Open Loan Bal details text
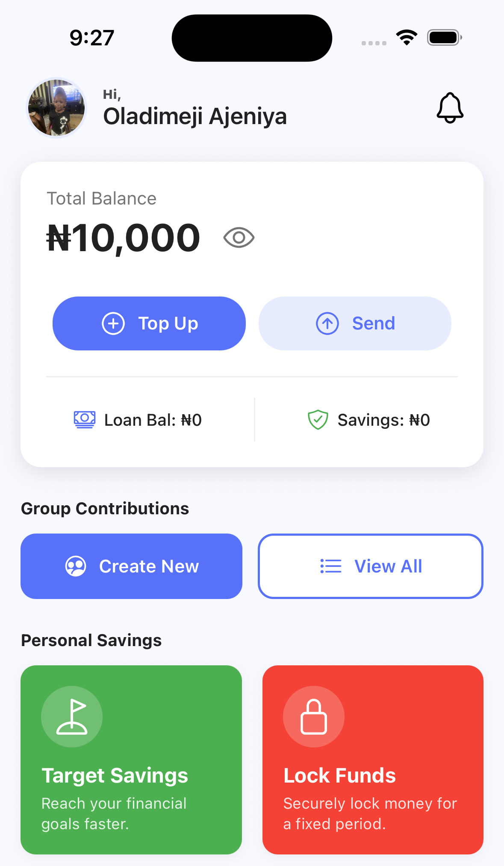Image resolution: width=504 pixels, height=866 pixels. pos(153,420)
